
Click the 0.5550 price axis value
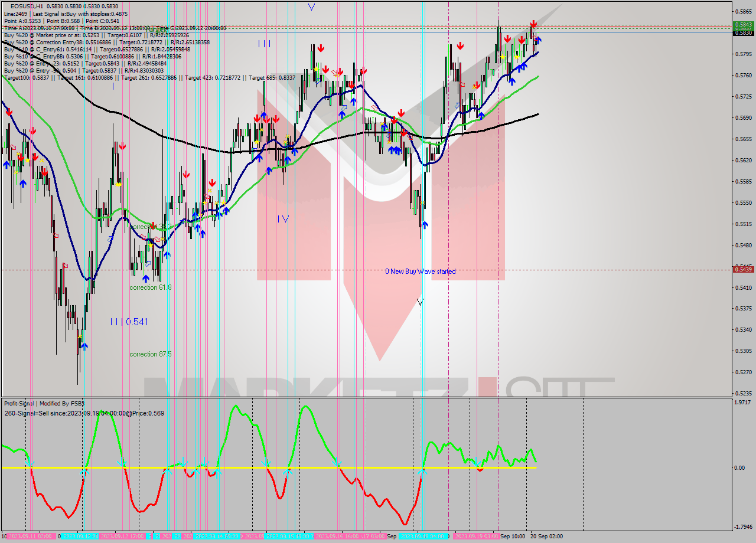(743, 203)
